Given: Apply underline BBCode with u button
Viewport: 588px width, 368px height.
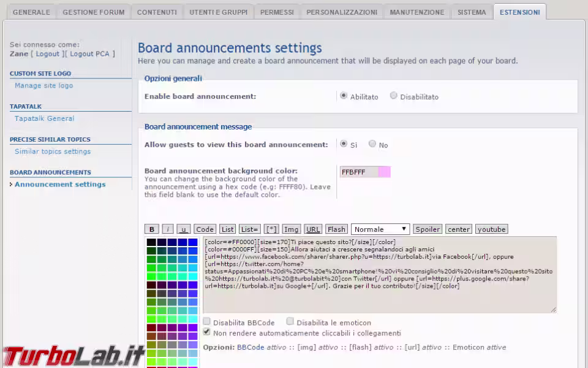Looking at the screenshot, I should point(183,229).
